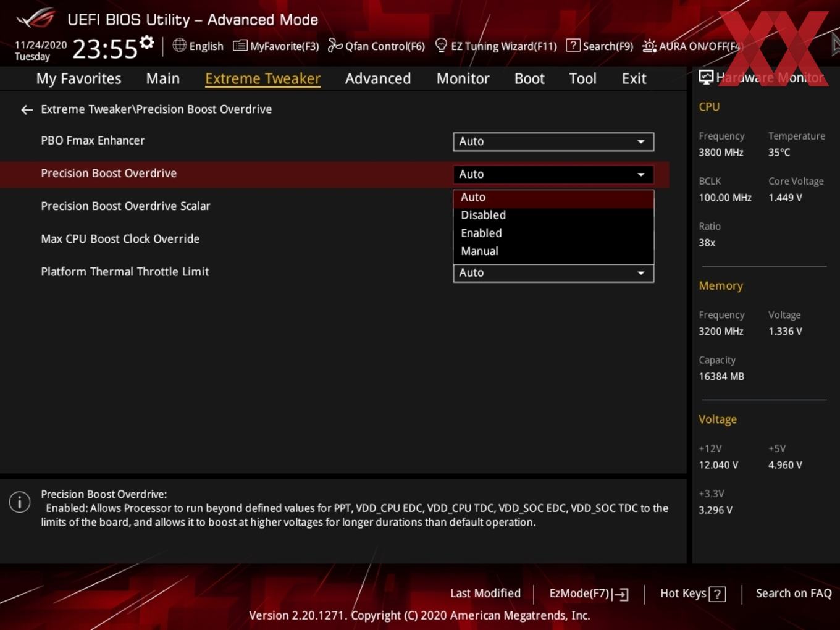Select the Extreme Tweaker tab

pyautogui.click(x=262, y=78)
